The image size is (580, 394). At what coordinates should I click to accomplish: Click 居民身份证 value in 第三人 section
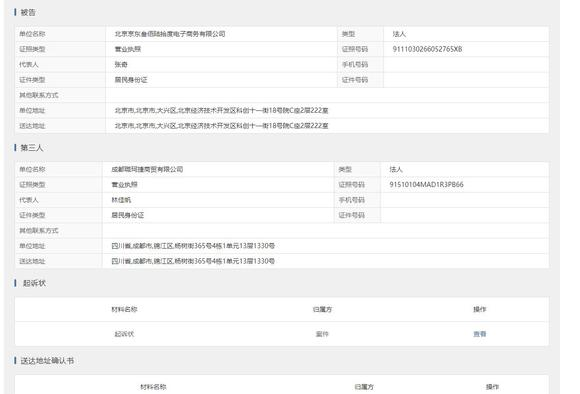pyautogui.click(x=128, y=215)
